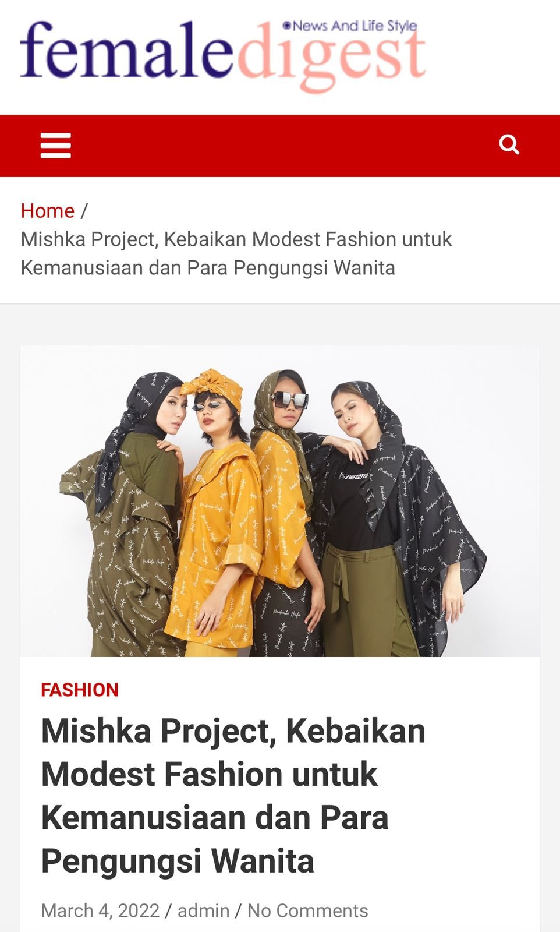Click the empty red navigation bar area

click(285, 146)
